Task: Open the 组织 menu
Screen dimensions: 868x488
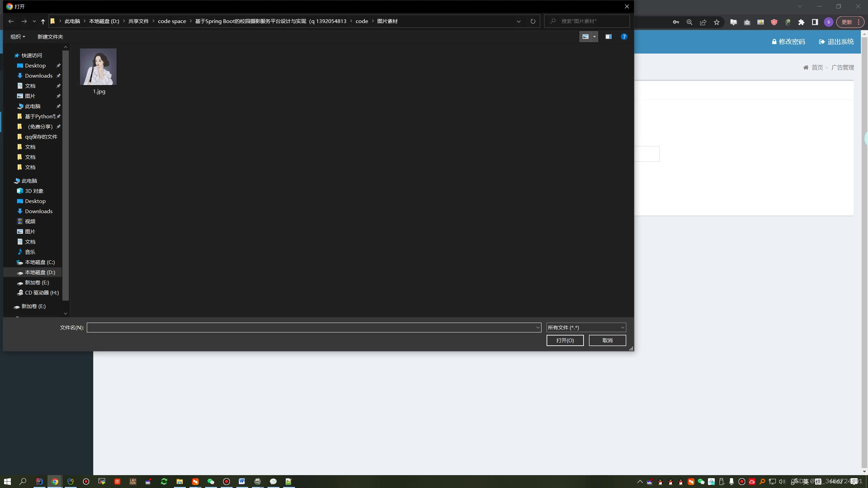Action: tap(18, 37)
